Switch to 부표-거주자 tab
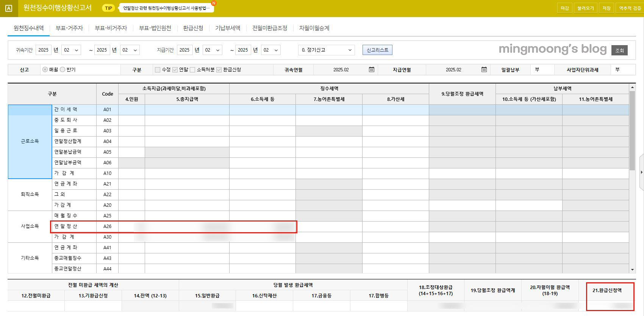This screenshot has height=316, width=644. [x=69, y=28]
